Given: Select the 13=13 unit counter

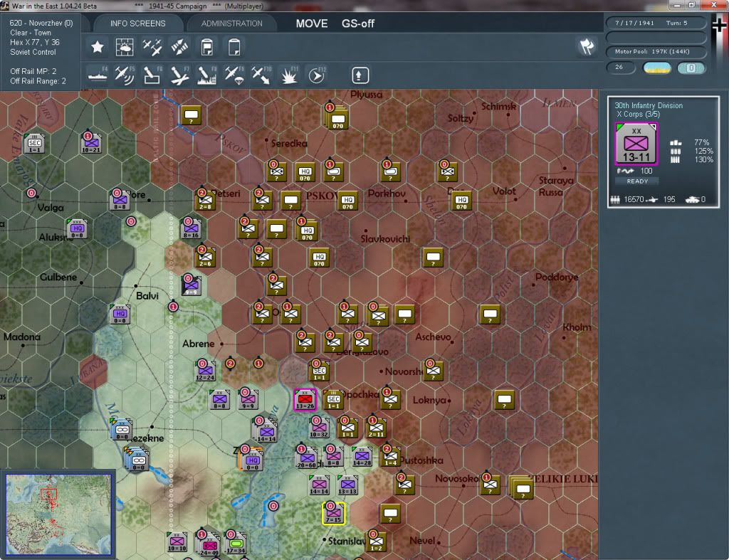Looking at the screenshot, I should click(347, 485).
